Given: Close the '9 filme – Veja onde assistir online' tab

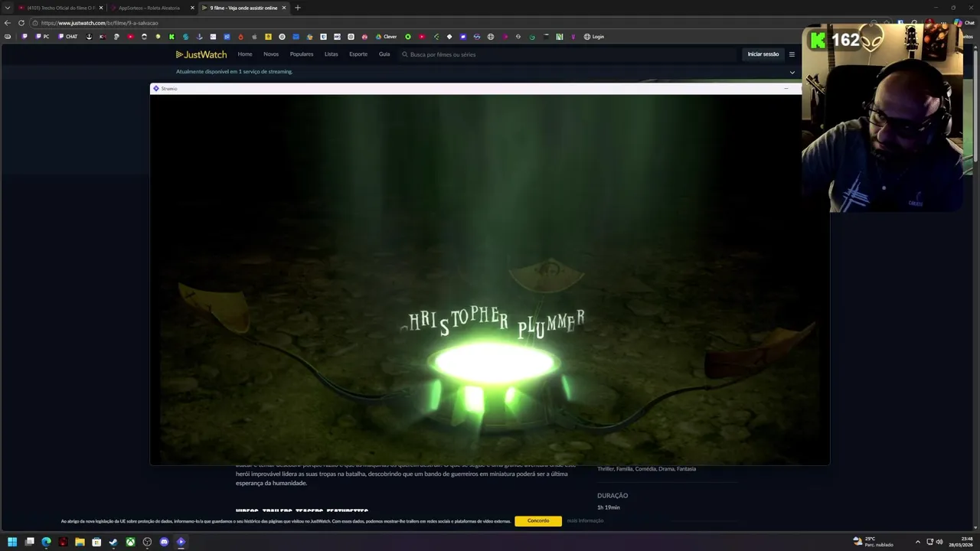Looking at the screenshot, I should [x=284, y=8].
